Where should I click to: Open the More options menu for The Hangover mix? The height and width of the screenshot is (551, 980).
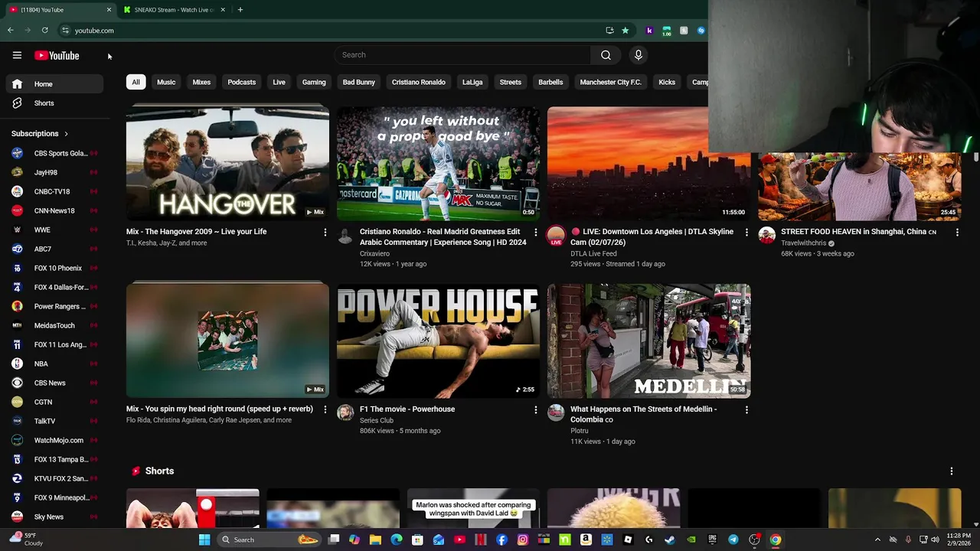tap(325, 232)
